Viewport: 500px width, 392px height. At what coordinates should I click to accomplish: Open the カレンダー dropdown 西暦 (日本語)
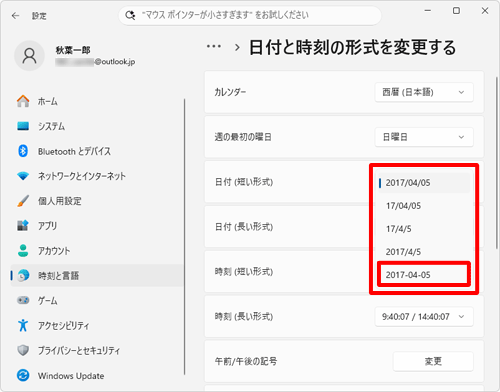tap(424, 92)
